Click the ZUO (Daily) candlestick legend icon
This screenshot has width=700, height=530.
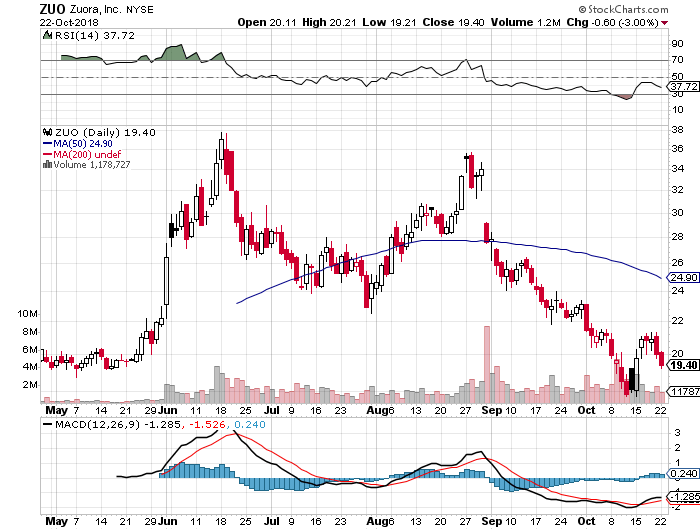(45, 132)
